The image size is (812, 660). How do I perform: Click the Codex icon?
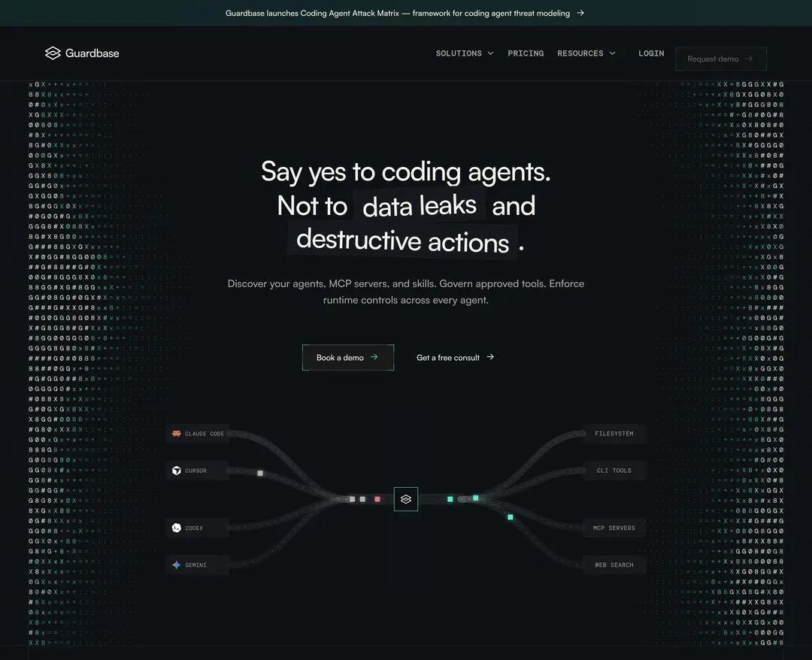click(177, 528)
